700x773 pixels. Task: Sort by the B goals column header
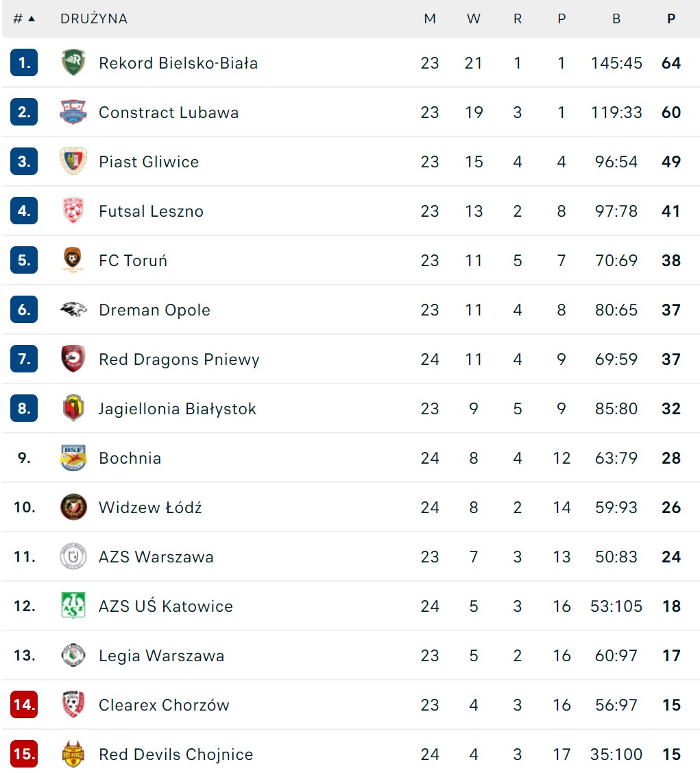pos(616,19)
